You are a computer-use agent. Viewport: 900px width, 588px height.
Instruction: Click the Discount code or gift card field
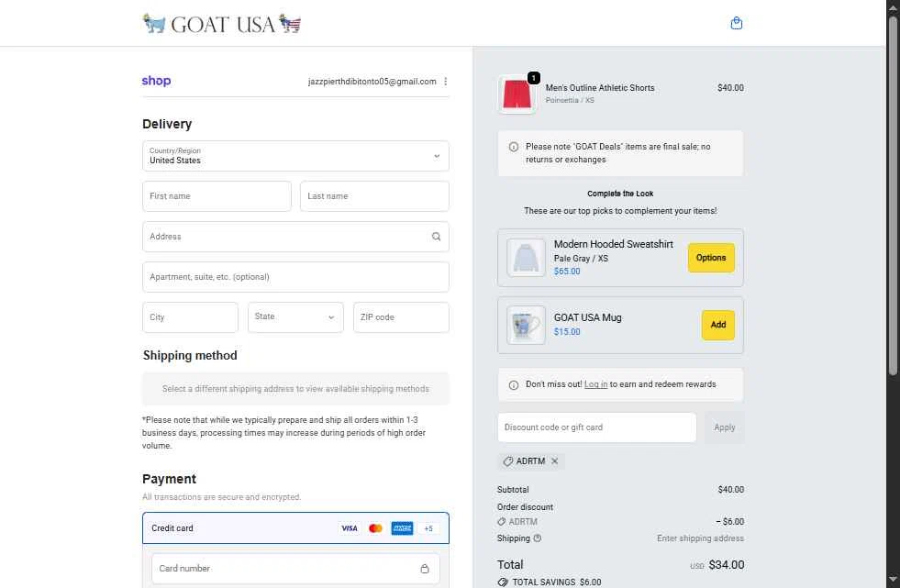pyautogui.click(x=597, y=427)
